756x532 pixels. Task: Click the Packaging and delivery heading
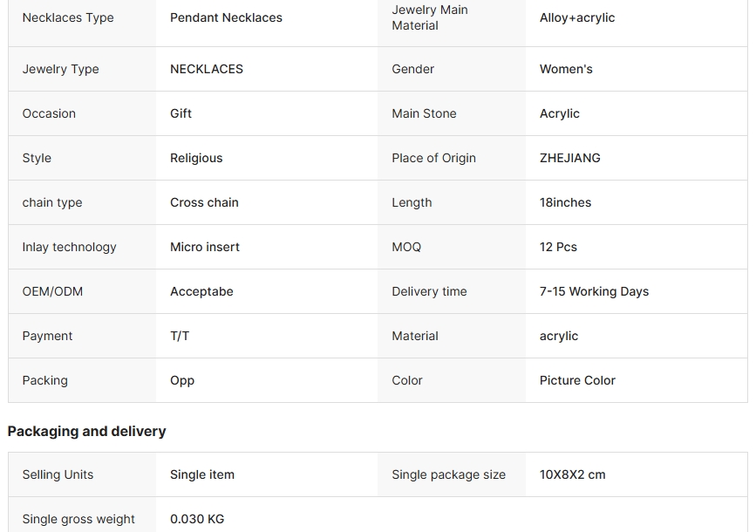(87, 431)
